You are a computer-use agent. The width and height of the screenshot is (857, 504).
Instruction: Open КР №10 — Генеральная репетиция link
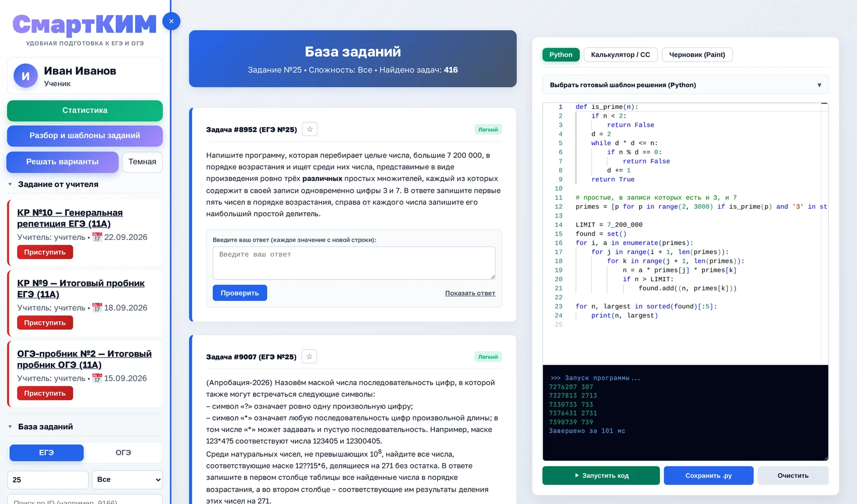click(x=70, y=218)
